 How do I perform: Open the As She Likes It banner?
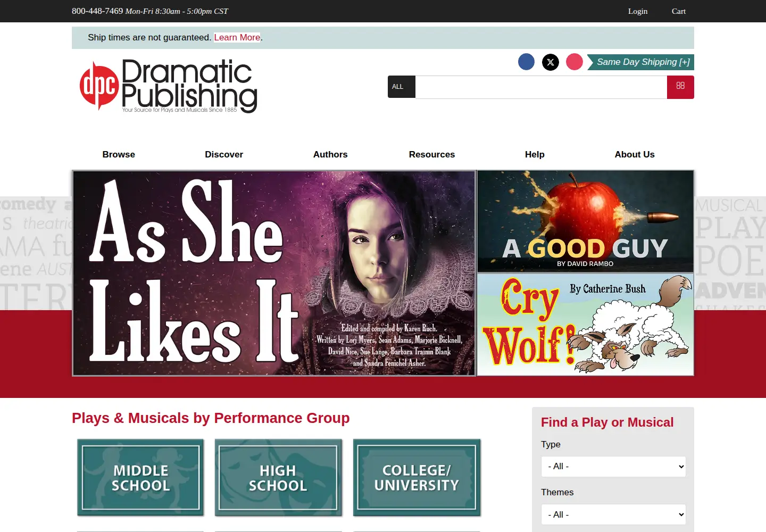point(274,273)
